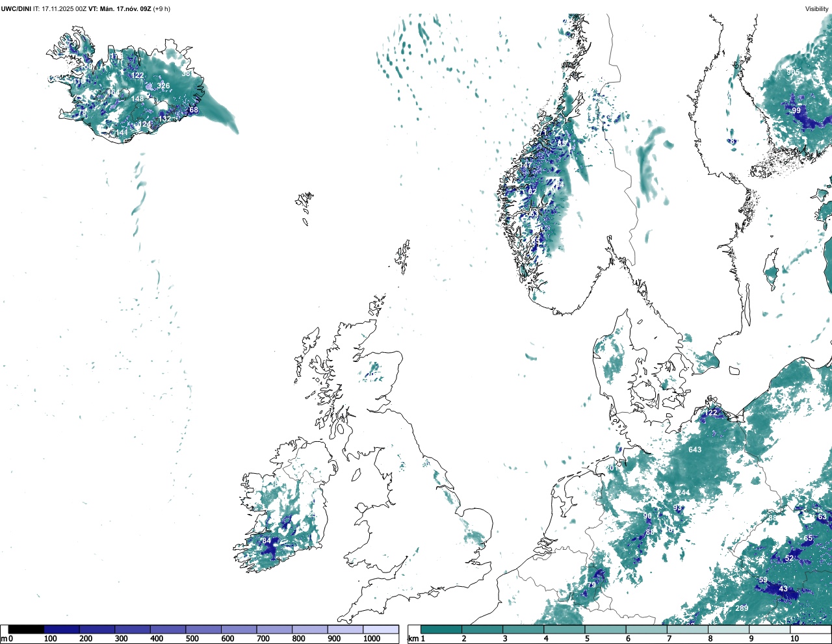Click the '(+9 h)' forecast offset text
832x644 pixels.
[x=162, y=8]
